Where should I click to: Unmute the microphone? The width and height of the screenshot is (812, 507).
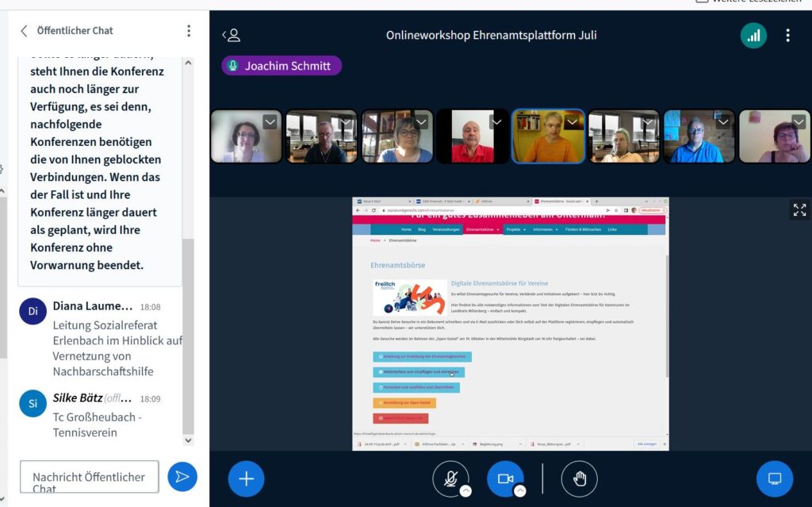click(x=450, y=478)
